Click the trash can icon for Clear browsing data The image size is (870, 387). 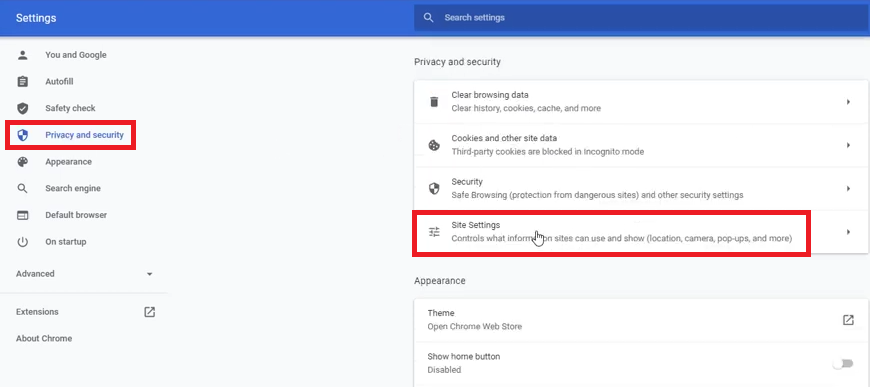coord(434,102)
